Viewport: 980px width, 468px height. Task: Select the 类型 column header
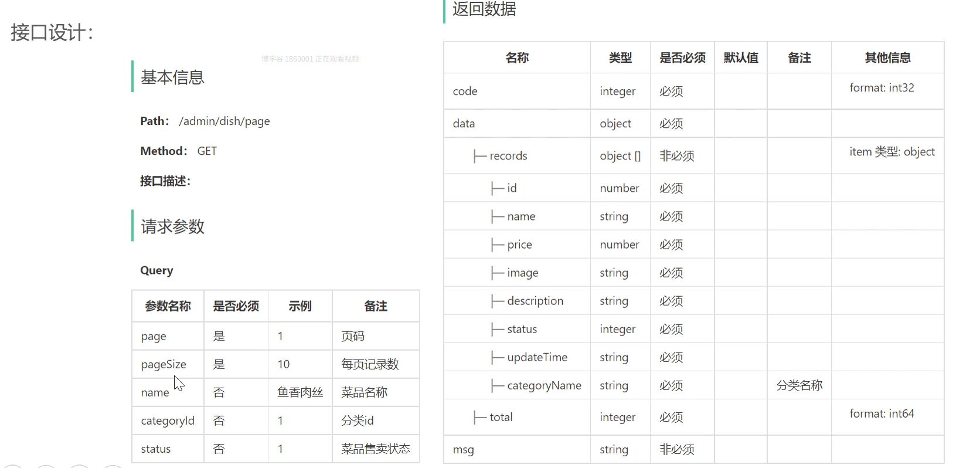pyautogui.click(x=620, y=57)
